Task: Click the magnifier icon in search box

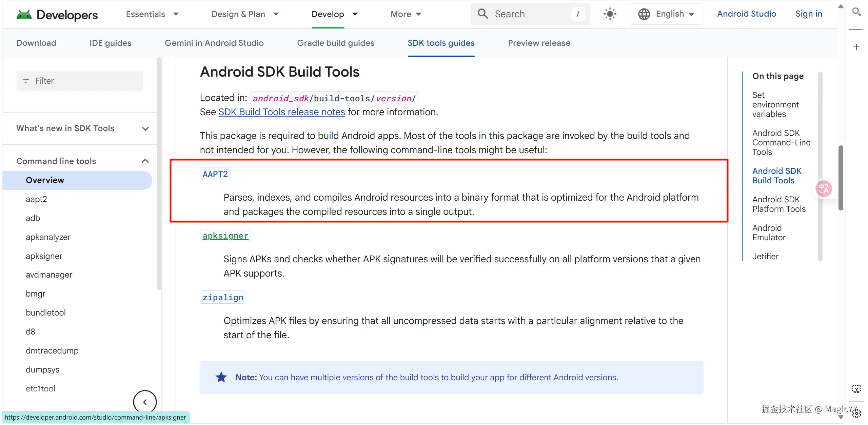Action: click(482, 14)
